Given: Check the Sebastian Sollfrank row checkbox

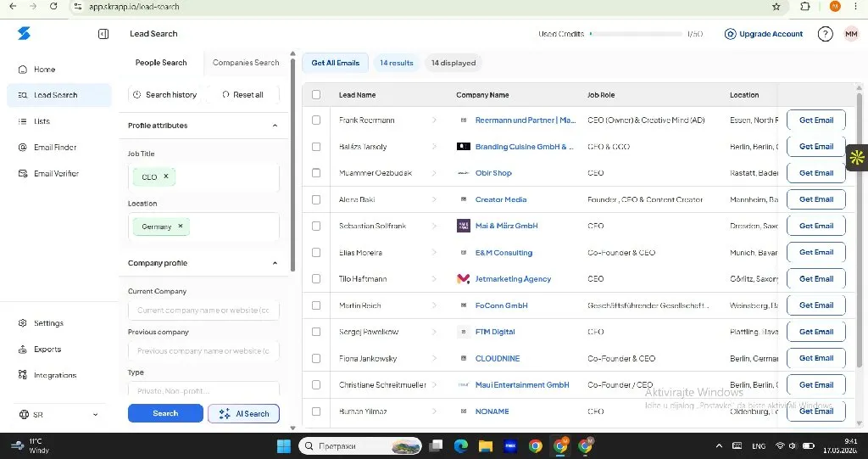Looking at the screenshot, I should pos(316,226).
